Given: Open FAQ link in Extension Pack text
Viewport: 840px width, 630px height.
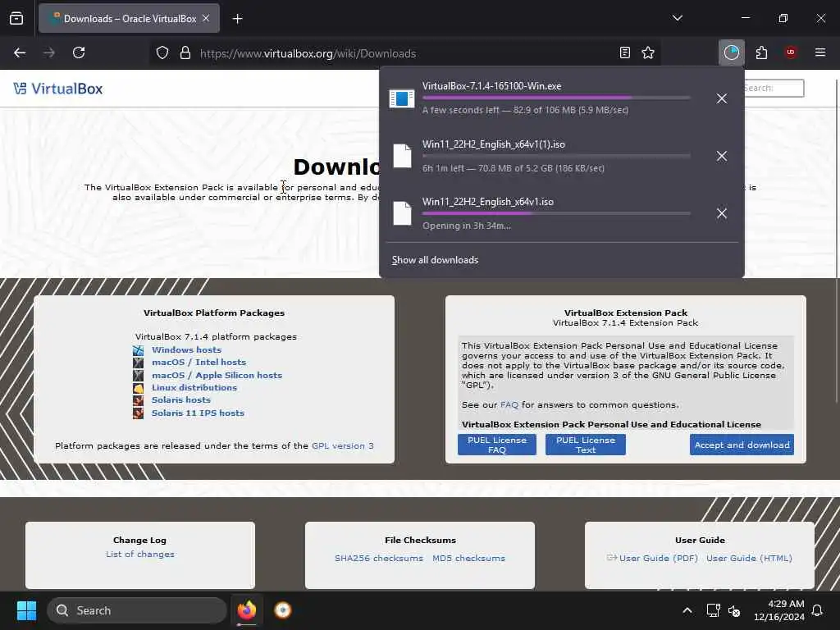Looking at the screenshot, I should (509, 405).
